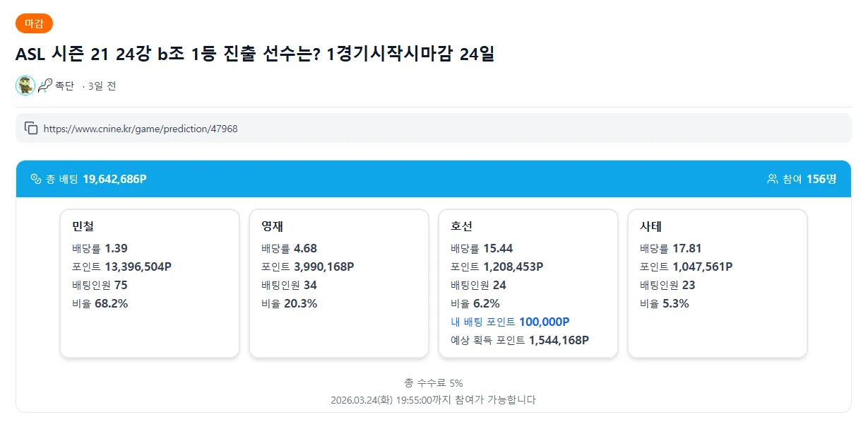
Task: Select the 영재 betting option card
Action: pyautogui.click(x=338, y=282)
